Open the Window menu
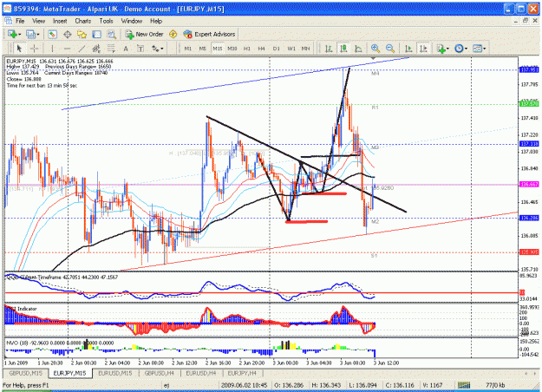542x392 pixels. [x=132, y=21]
